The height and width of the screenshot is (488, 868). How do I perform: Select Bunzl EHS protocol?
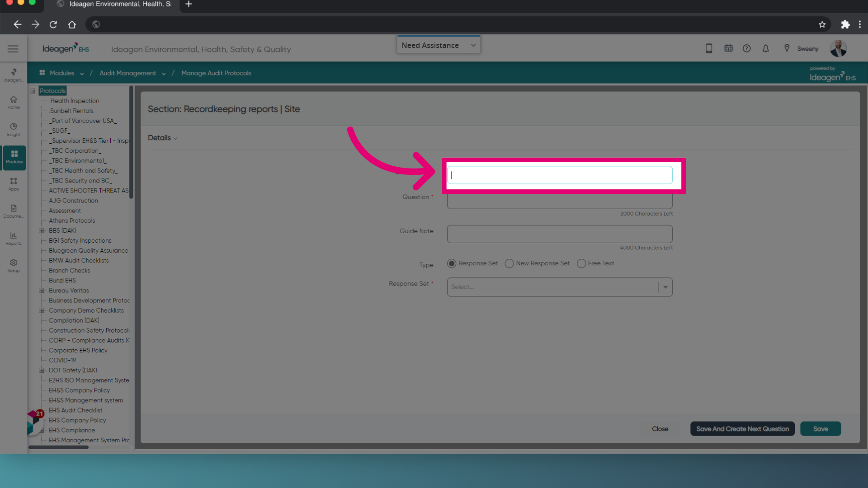point(62,281)
